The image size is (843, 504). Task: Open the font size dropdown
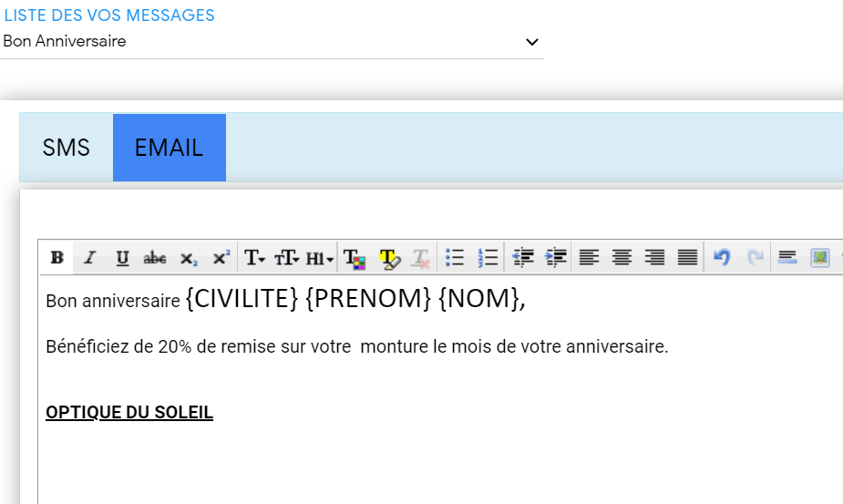(286, 258)
